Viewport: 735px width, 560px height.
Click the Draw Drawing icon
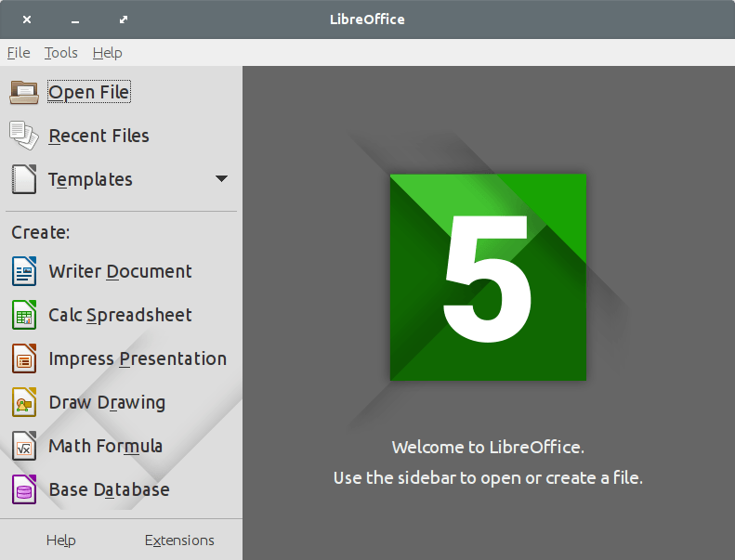pos(24,402)
